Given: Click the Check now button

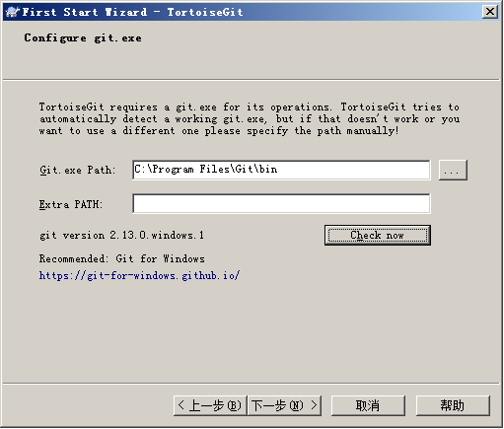Looking at the screenshot, I should coord(378,236).
